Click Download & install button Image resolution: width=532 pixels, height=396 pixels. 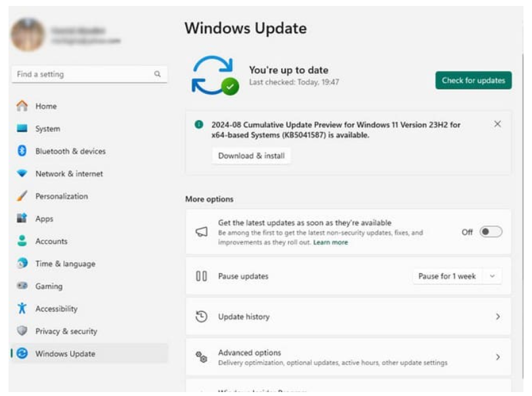tap(252, 156)
